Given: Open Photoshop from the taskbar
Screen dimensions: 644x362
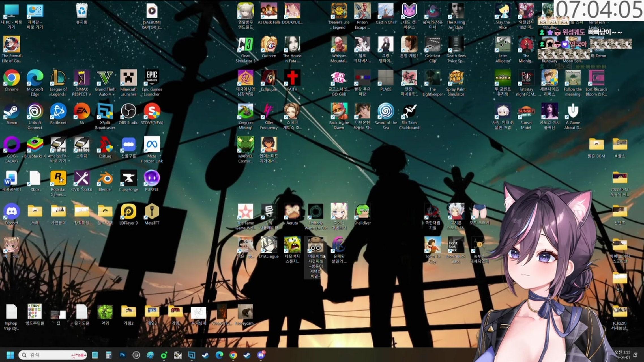Looking at the screenshot, I should point(123,355).
